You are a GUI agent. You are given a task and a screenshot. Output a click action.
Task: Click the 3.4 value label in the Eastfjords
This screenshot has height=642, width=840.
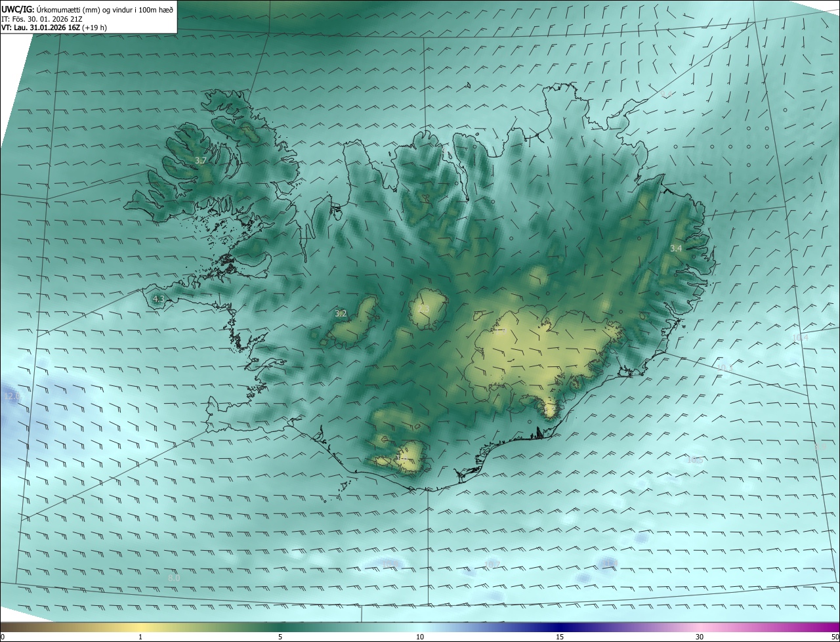coord(676,248)
